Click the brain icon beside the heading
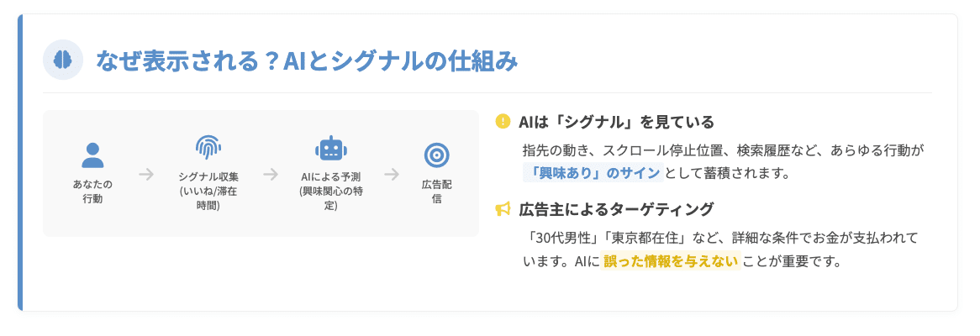The image size is (980, 336). click(63, 60)
